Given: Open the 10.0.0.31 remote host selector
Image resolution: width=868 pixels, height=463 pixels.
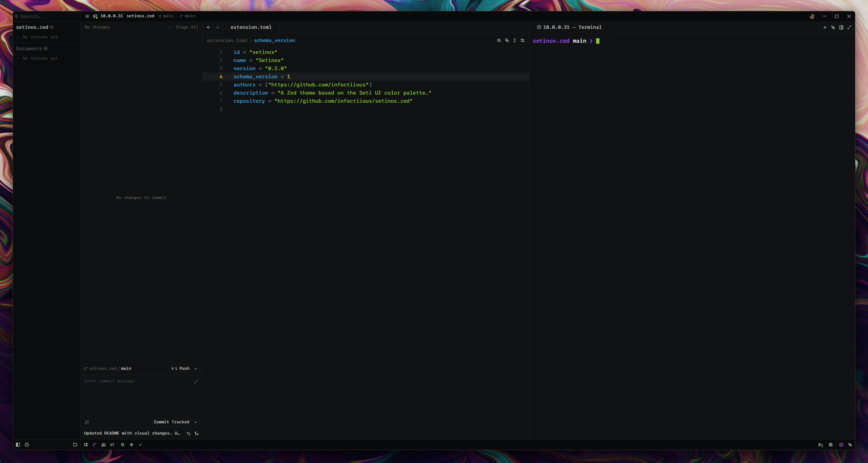Looking at the screenshot, I should coord(112,16).
